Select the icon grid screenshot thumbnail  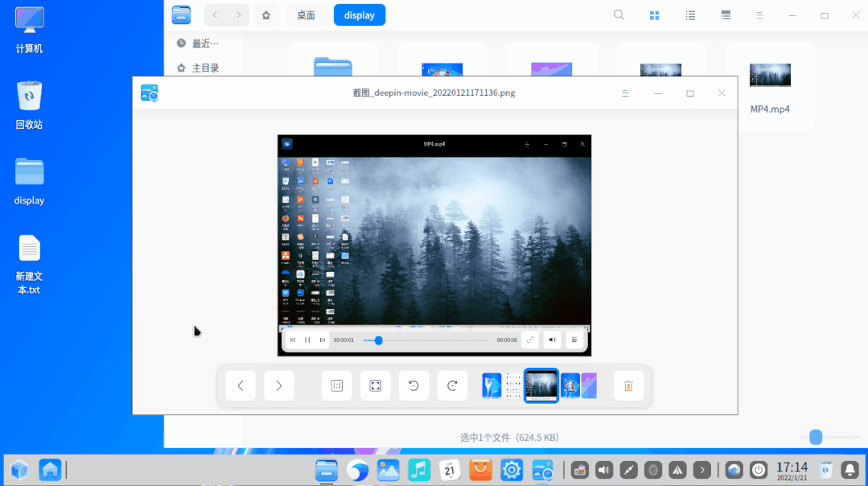point(513,385)
